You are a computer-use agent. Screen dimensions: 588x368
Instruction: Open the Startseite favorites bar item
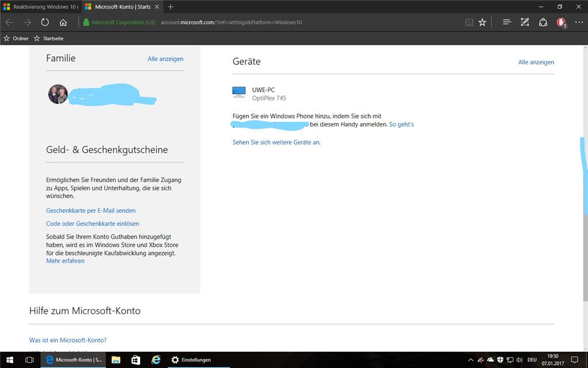49,39
